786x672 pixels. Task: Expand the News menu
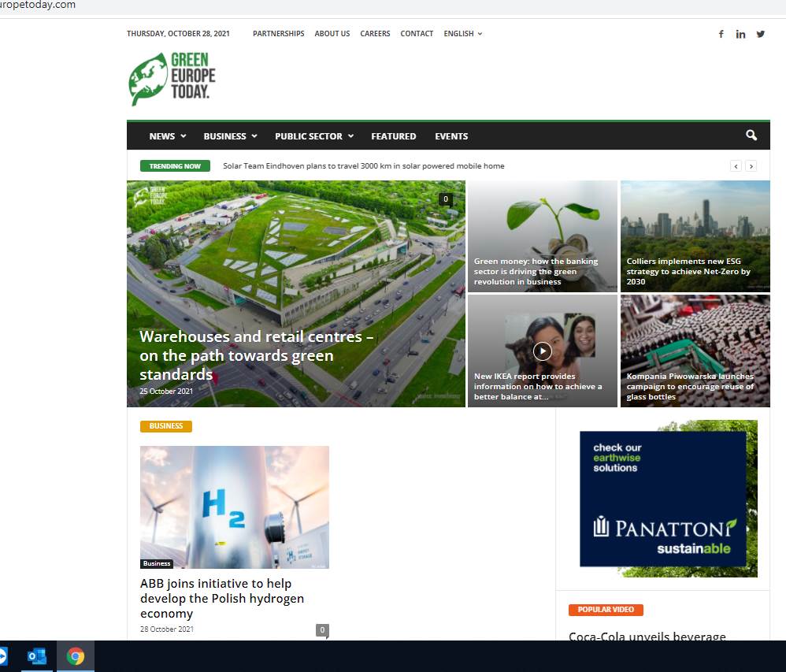click(168, 136)
